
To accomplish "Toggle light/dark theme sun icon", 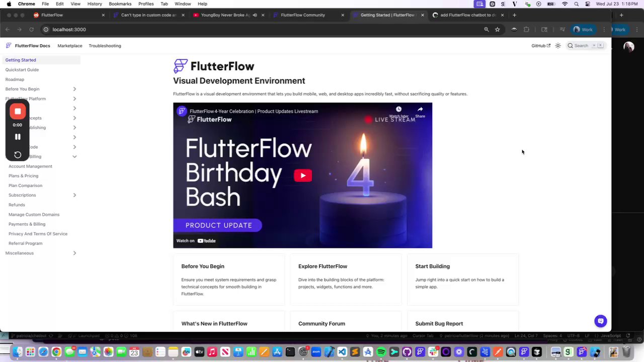I will (558, 46).
